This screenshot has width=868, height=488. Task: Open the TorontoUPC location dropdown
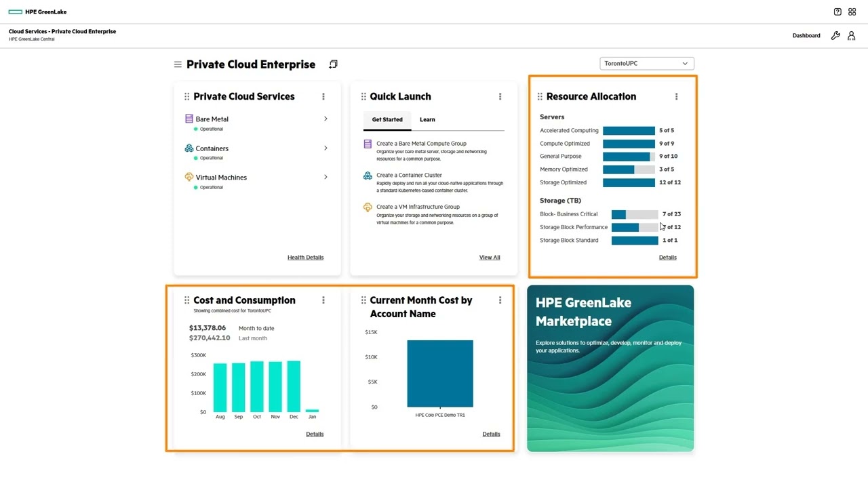[x=647, y=63]
